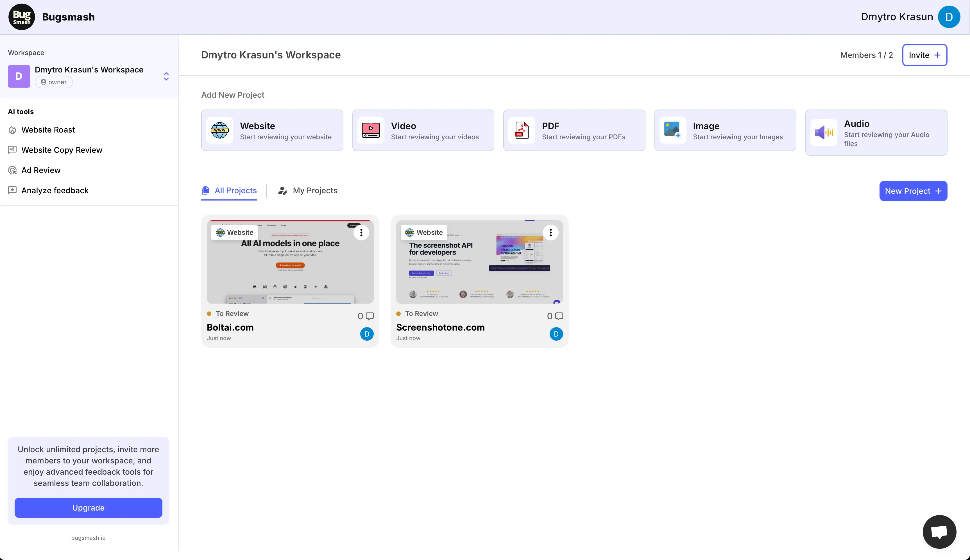Click the BugSmash logo
Screen dimensions: 970x560
coord(22,17)
